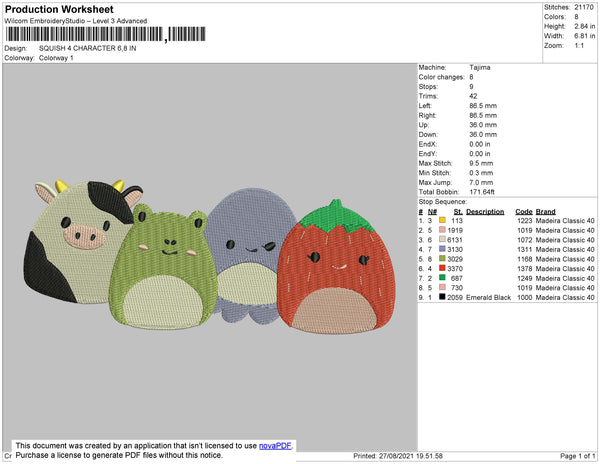Click the black swatch for thread 2059
The height and width of the screenshot is (464, 600).
tap(442, 297)
